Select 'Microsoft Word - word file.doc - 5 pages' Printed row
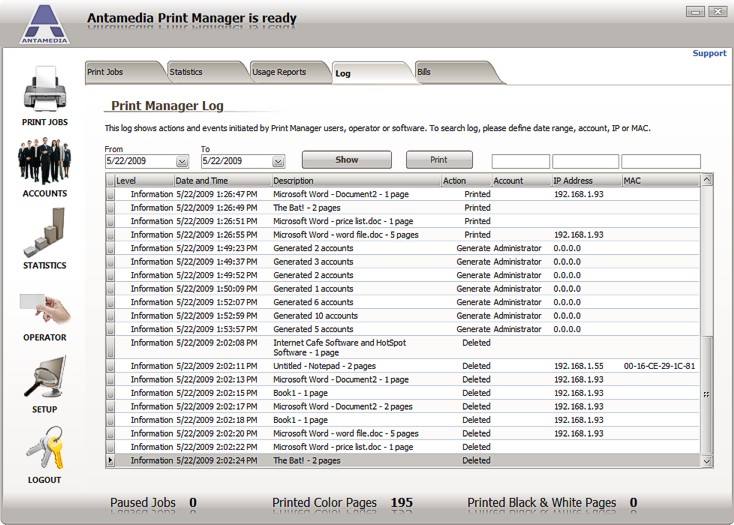Viewport: 734px width, 525px height. click(x=403, y=235)
